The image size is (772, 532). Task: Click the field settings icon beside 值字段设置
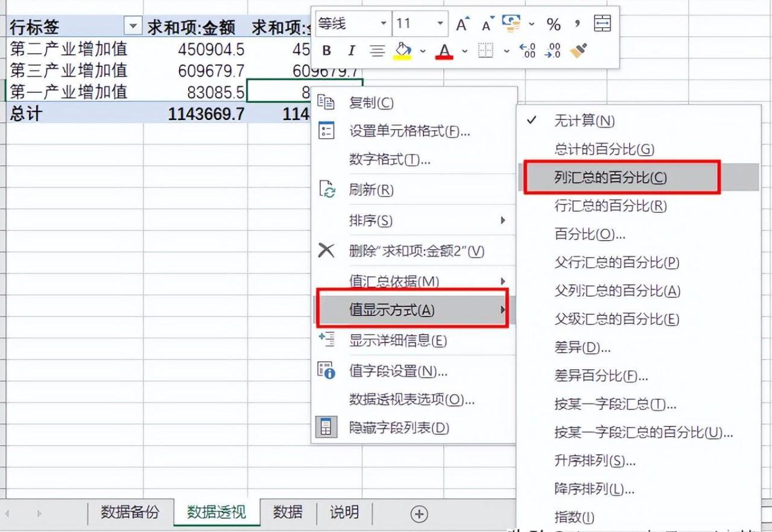click(x=326, y=370)
